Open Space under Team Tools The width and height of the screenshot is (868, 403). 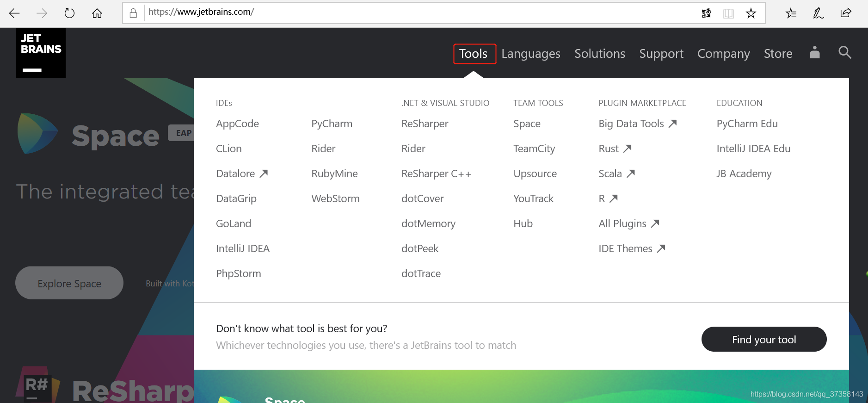527,124
